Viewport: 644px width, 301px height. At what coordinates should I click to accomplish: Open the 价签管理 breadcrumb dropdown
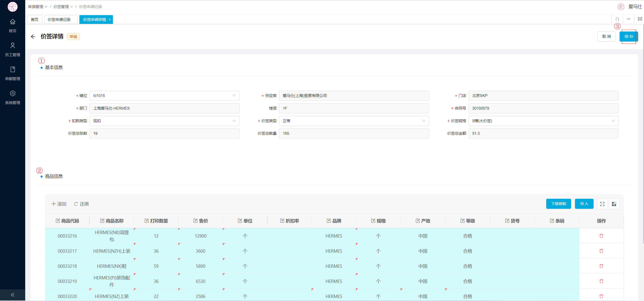point(63,7)
